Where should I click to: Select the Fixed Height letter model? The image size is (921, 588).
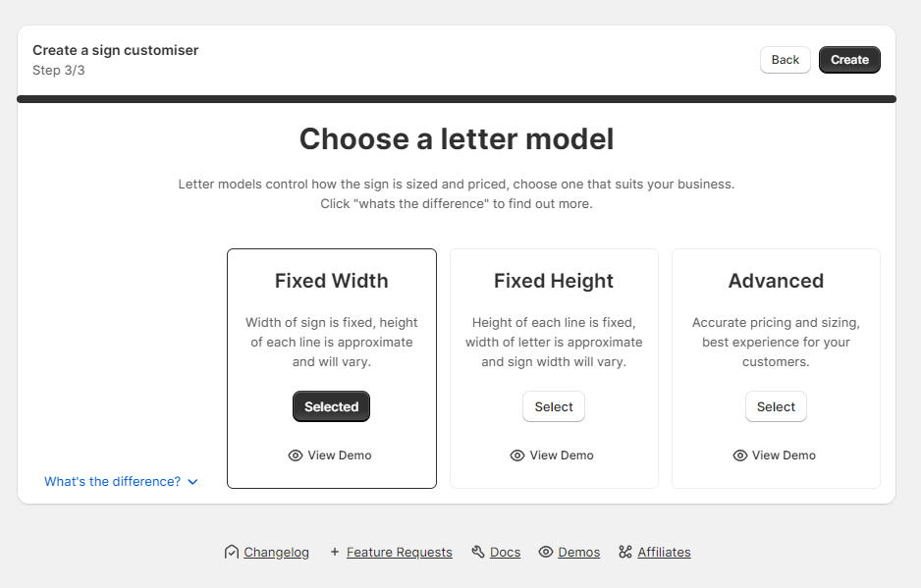[x=554, y=406]
